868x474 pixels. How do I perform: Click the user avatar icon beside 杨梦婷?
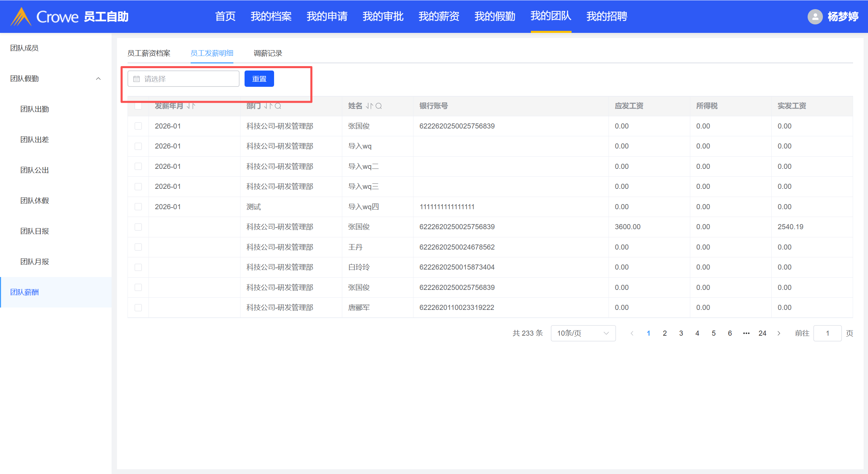click(x=815, y=17)
